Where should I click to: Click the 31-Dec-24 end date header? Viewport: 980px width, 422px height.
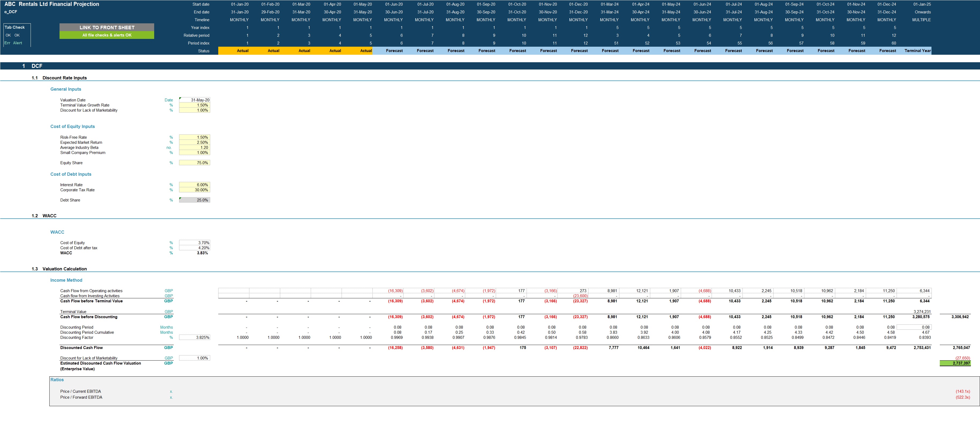[887, 12]
